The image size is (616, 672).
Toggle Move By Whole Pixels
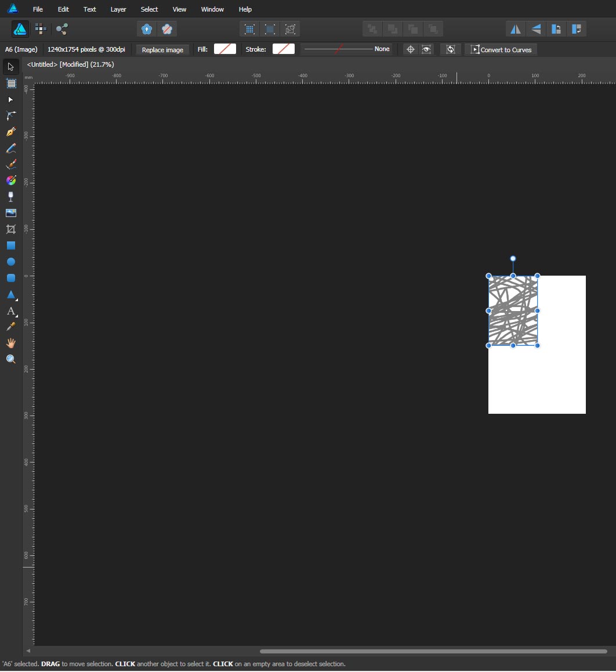[x=270, y=29]
